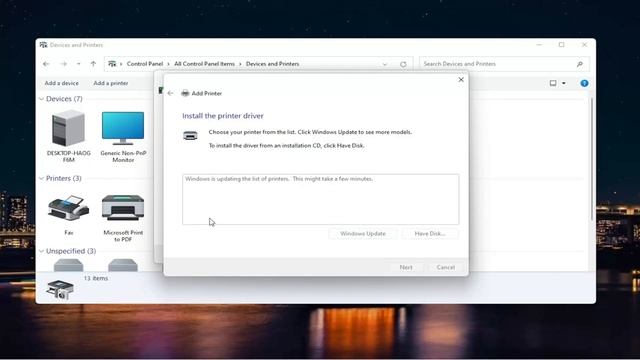This screenshot has width=640, height=360.
Task: Go back in Devices and Printers window
Action: (46, 64)
